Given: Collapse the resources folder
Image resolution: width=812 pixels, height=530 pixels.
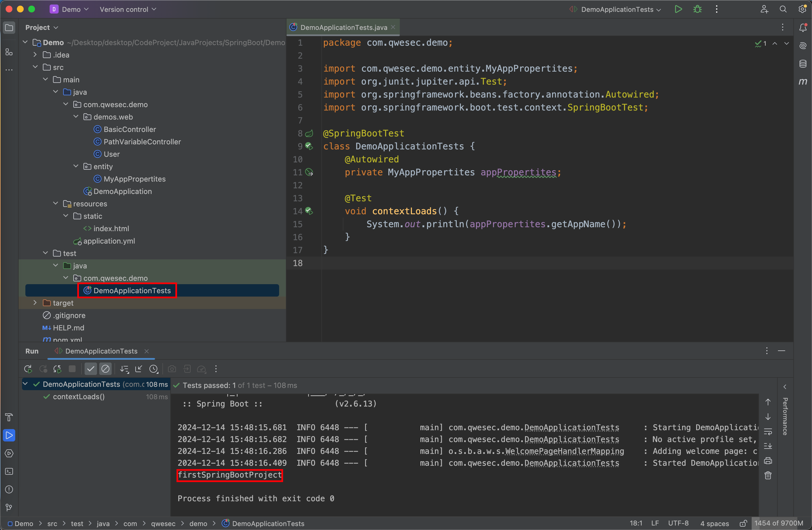Looking at the screenshot, I should (56, 204).
